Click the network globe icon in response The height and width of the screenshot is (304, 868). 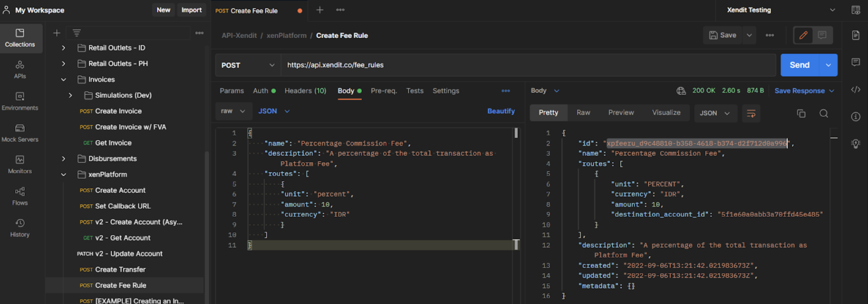(x=681, y=91)
